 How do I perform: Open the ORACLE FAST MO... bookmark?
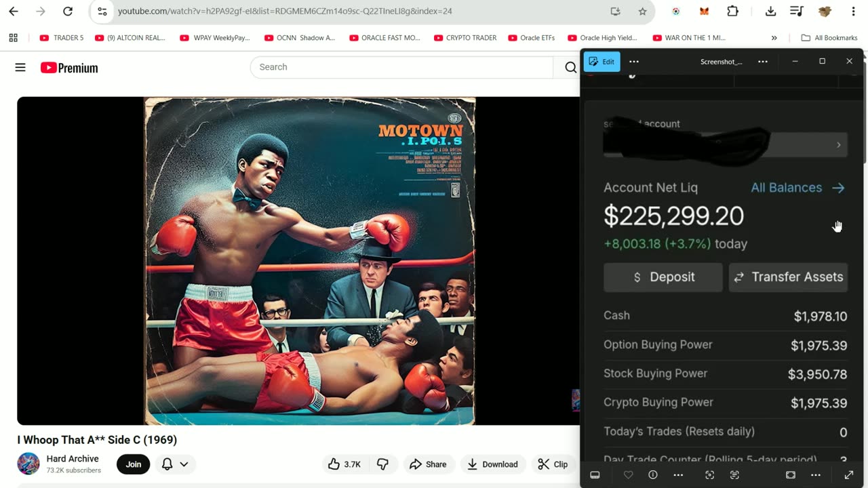pos(385,38)
